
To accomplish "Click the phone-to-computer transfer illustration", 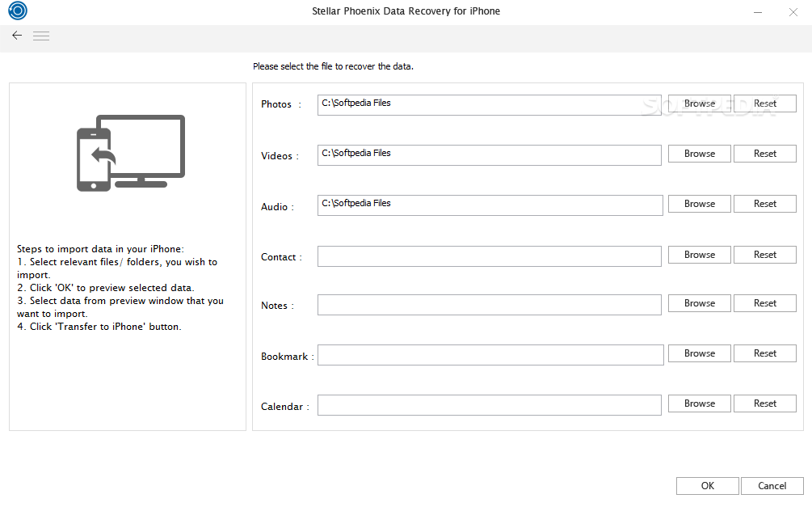I will [131, 153].
